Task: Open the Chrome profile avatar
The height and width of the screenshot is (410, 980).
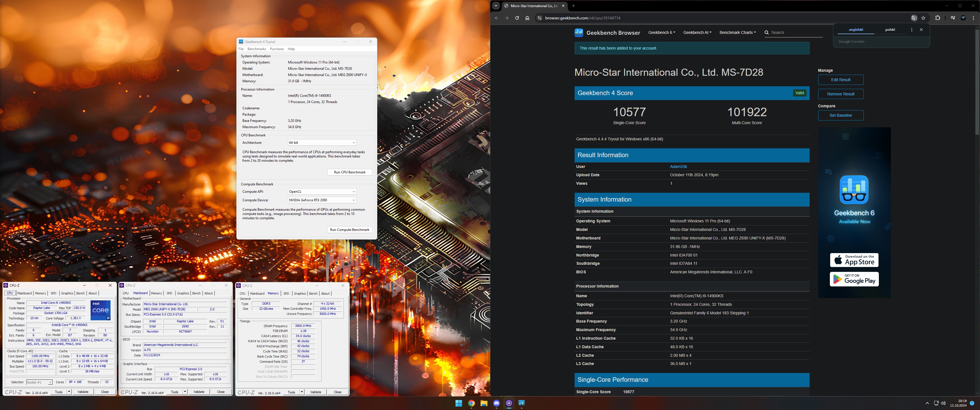Action: [x=963, y=18]
